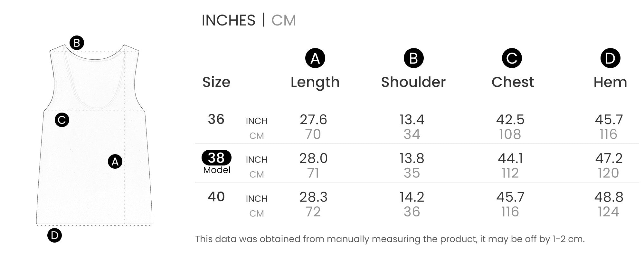This screenshot has width=644, height=260.
Task: Click the manual measurement disclaimer text
Action: 390,239
